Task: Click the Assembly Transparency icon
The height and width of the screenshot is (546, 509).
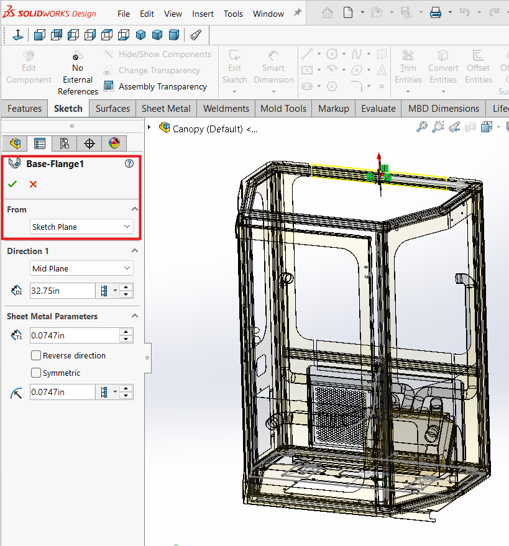Action: (109, 86)
